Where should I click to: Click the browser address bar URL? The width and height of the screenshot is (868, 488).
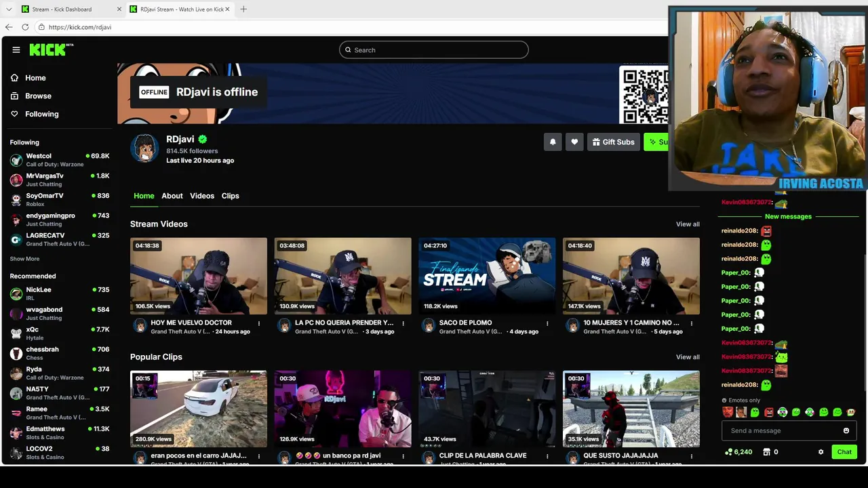[x=80, y=27]
